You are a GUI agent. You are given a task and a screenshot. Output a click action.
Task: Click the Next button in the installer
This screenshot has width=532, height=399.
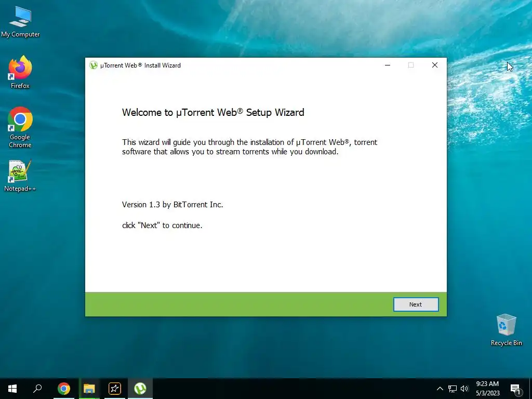coord(416,304)
